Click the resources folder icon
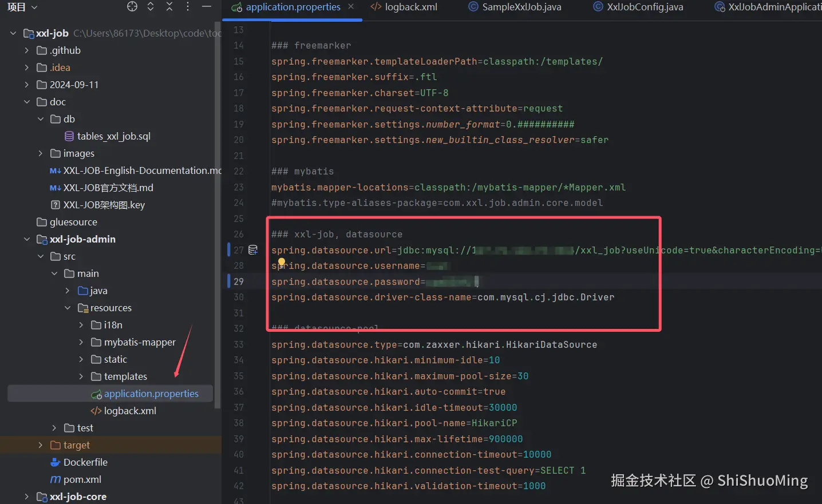 (83, 308)
